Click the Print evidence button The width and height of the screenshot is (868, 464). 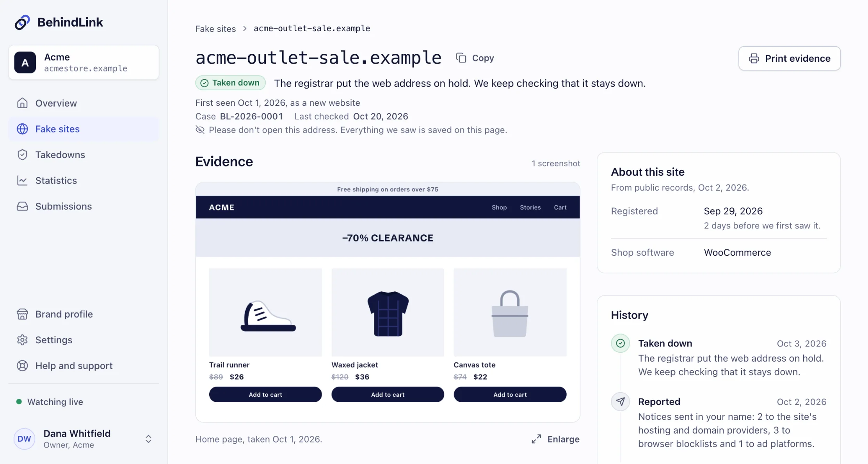point(789,59)
